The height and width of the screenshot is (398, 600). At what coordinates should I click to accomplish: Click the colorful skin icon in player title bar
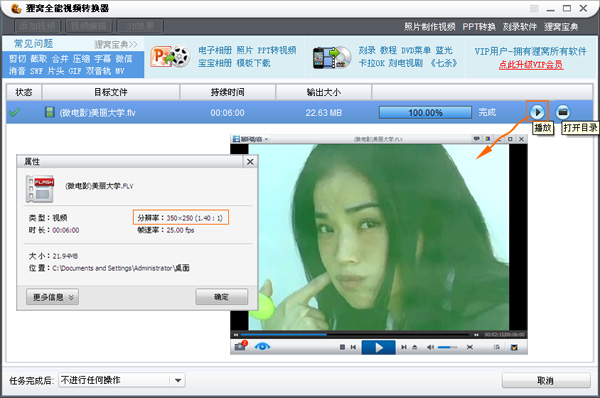pos(488,139)
